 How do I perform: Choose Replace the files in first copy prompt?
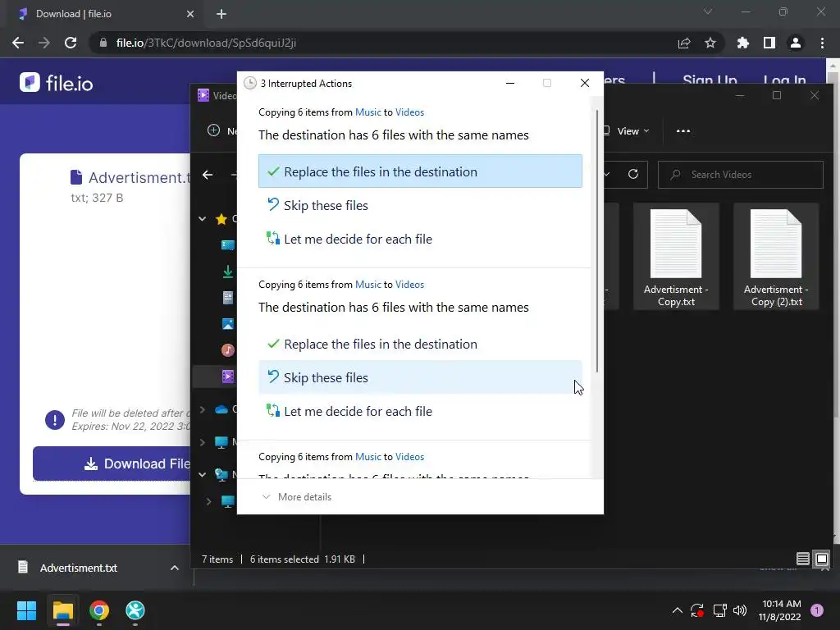pos(420,171)
